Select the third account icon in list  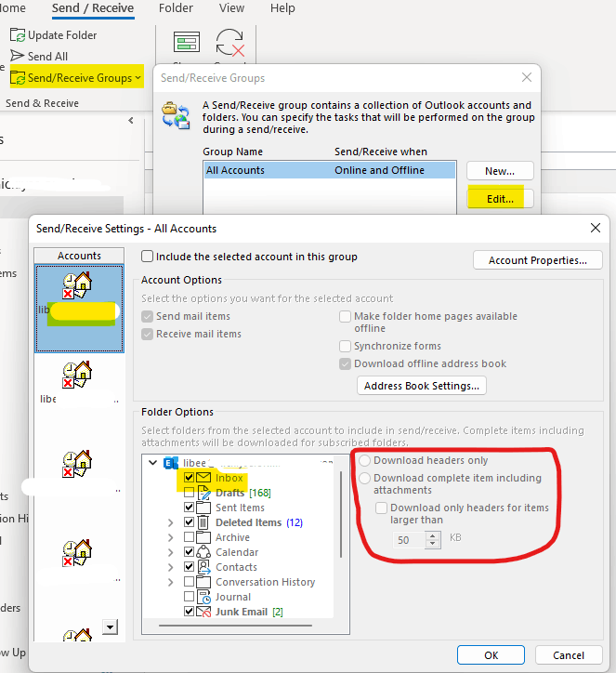pos(77,464)
